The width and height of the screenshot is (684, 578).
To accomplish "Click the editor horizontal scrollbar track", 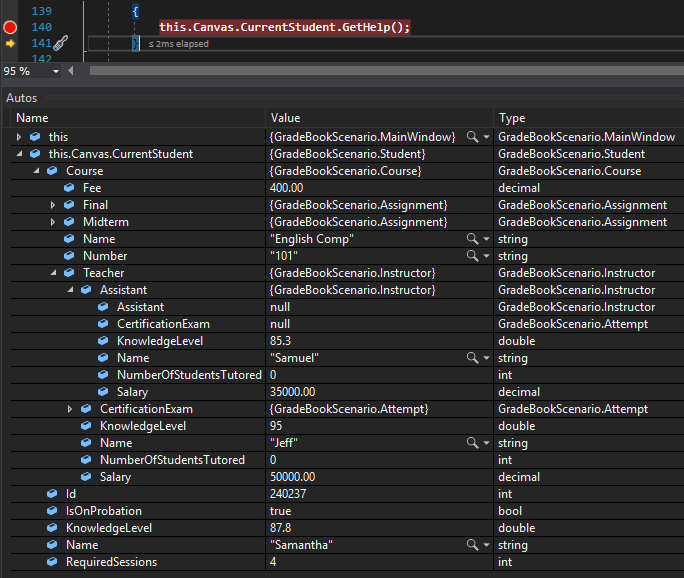I will tap(386, 71).
